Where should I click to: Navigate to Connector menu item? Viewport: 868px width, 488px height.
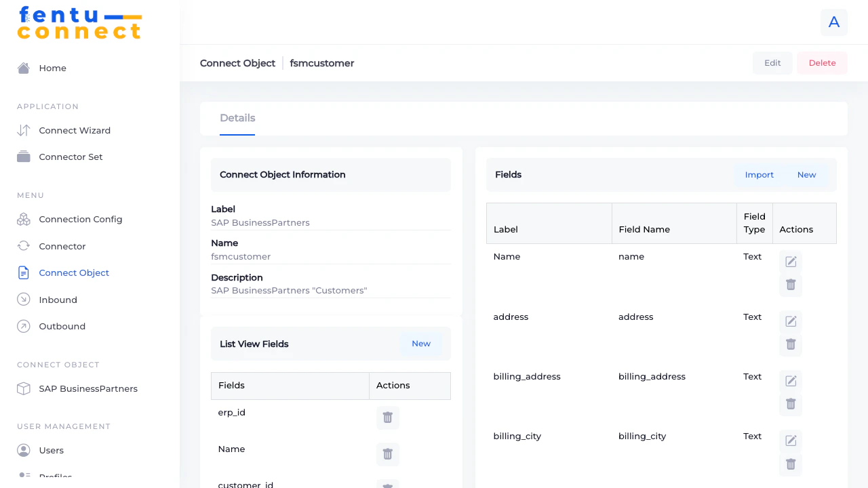tap(62, 246)
